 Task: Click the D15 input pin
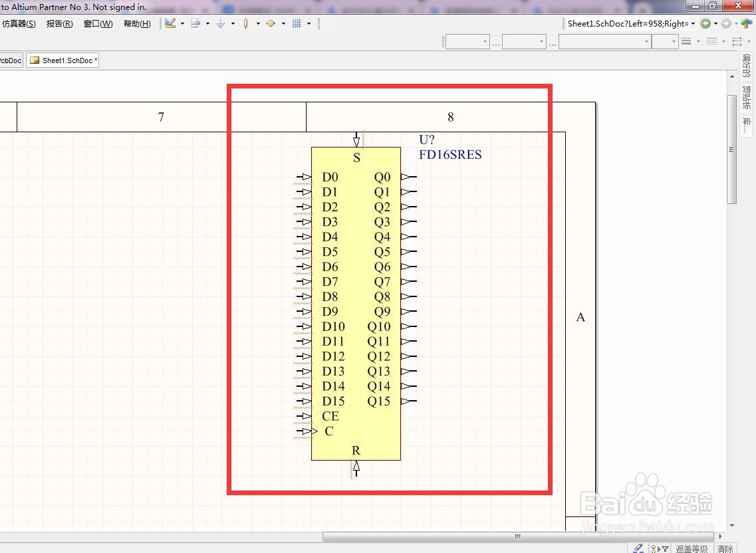305,401
